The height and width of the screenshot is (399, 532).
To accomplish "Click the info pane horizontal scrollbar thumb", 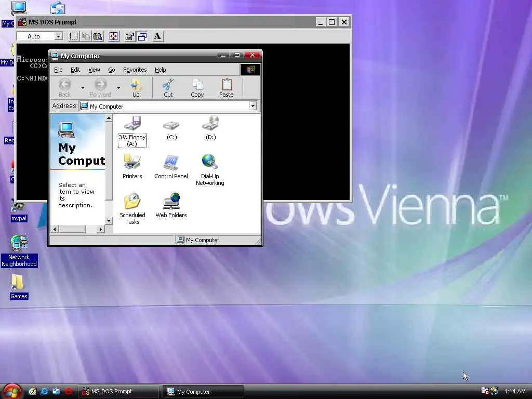I will [x=72, y=229].
